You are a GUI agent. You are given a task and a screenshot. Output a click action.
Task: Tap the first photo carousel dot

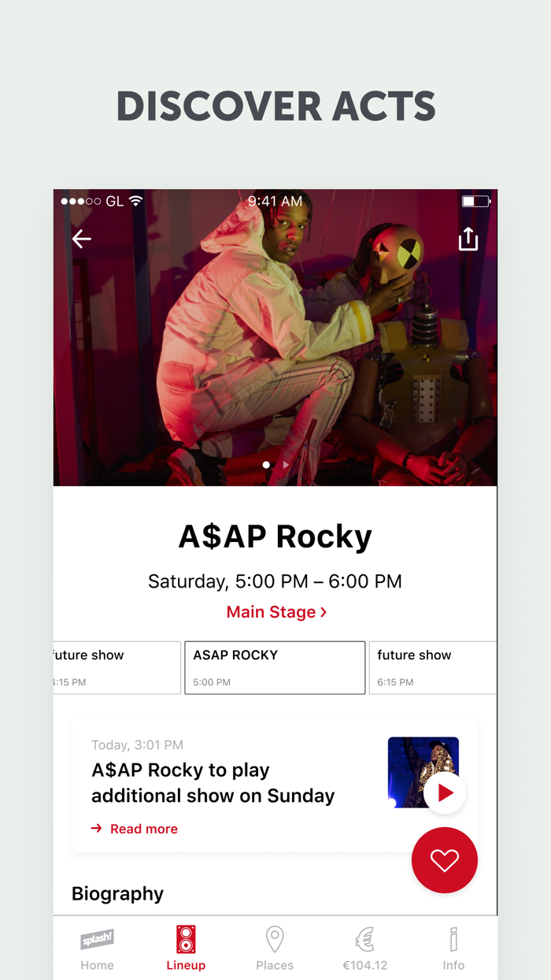pos(266,465)
